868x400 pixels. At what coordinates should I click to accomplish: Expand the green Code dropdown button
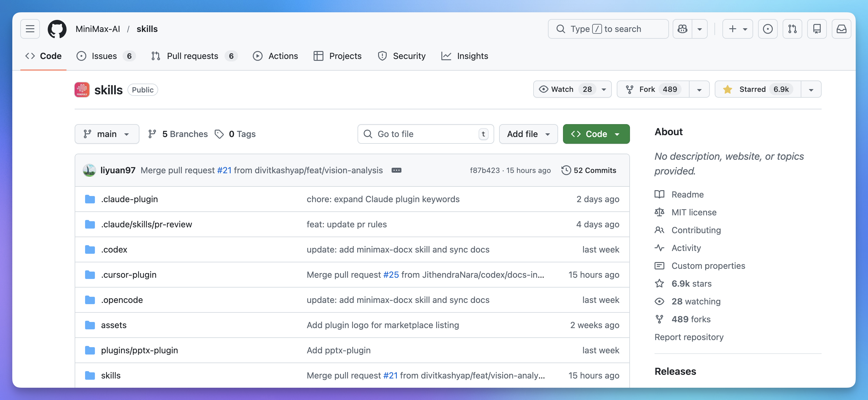tap(596, 134)
